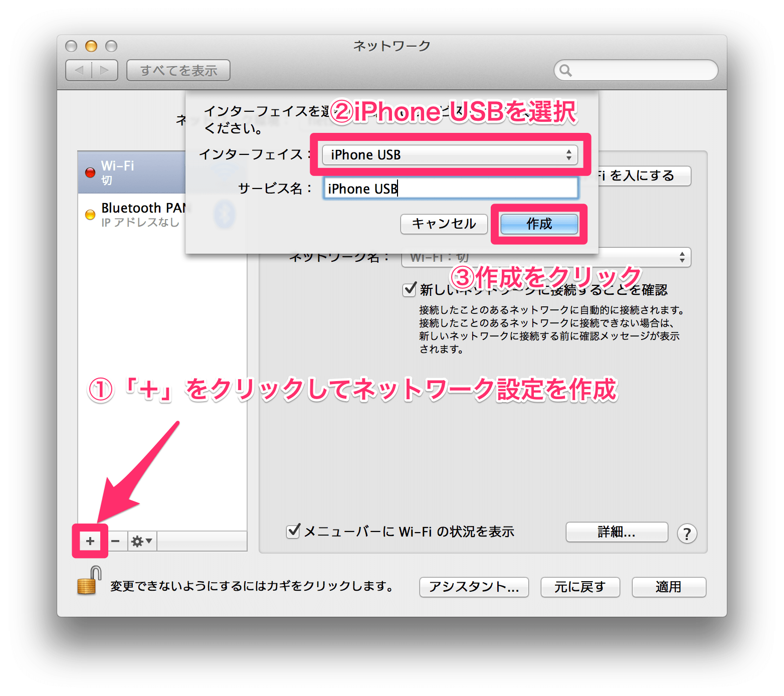Click the search field in the toolbar
784x696 pixels.
tap(636, 70)
